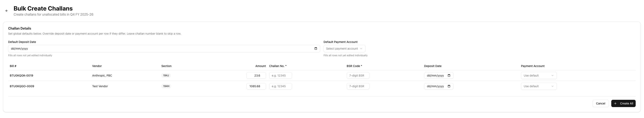Open calendar icon for BTU0KQGO-0009 deposit date
The width and height of the screenshot is (644, 118).
coord(449,86)
